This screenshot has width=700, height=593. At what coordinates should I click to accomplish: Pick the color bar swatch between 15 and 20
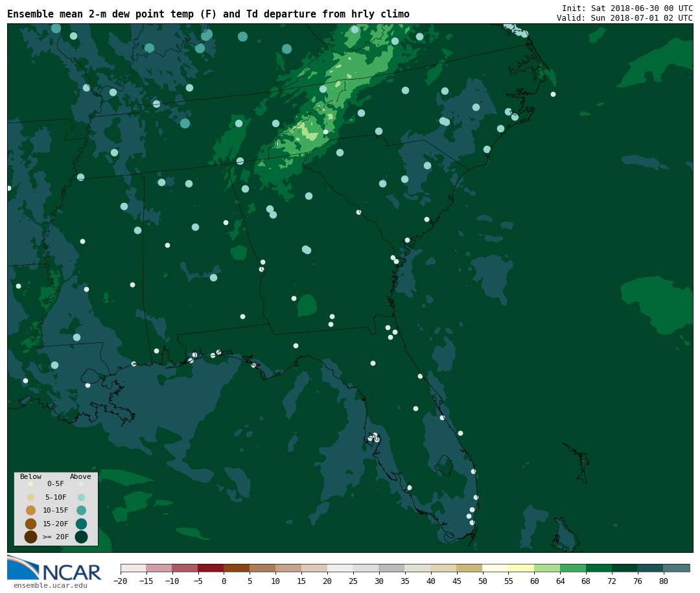[314, 568]
